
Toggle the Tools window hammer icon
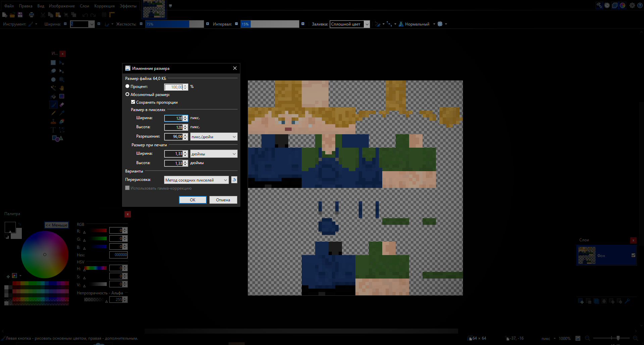click(x=599, y=5)
